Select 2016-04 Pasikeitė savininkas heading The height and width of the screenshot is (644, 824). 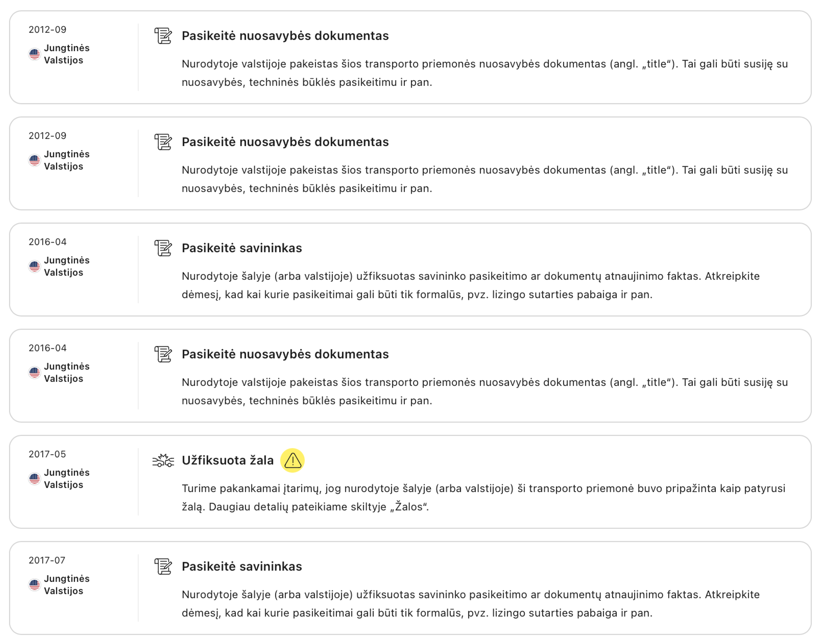242,248
